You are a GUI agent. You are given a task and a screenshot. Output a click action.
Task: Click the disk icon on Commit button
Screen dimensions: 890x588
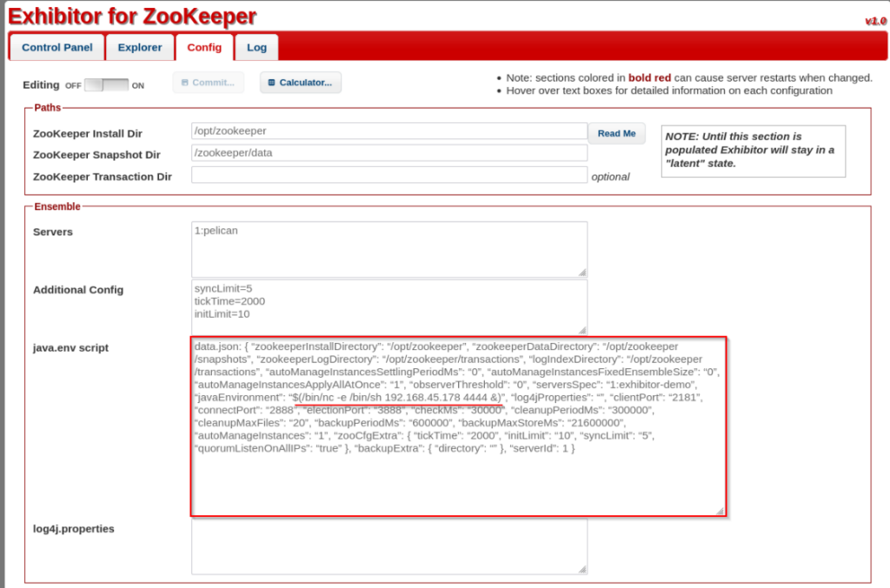[x=184, y=83]
